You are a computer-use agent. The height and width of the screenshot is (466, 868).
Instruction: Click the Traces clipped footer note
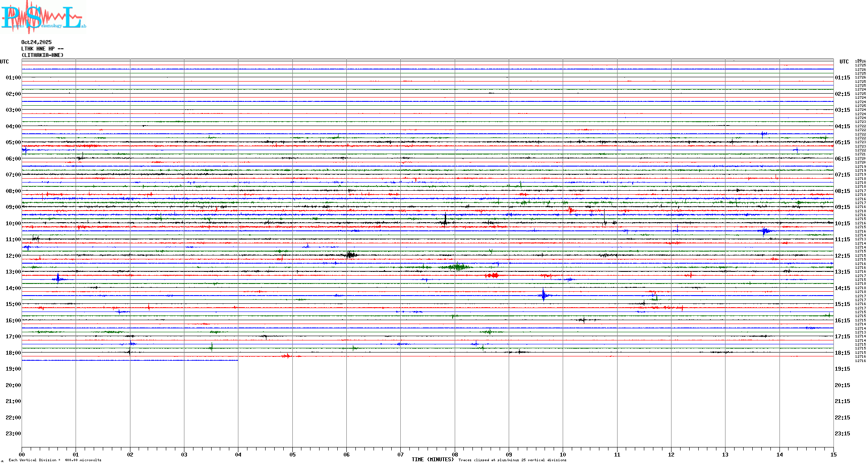pos(512,460)
